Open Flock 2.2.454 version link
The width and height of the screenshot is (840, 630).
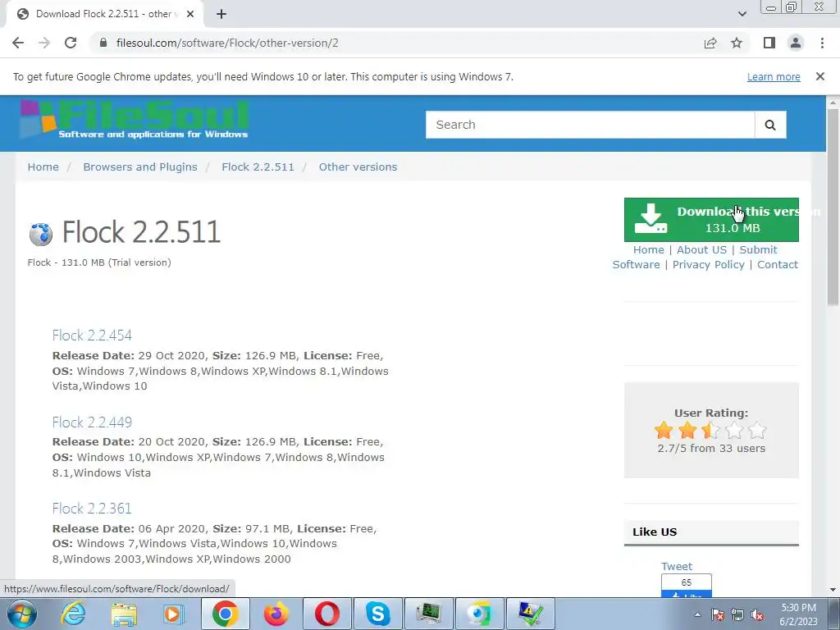click(92, 336)
